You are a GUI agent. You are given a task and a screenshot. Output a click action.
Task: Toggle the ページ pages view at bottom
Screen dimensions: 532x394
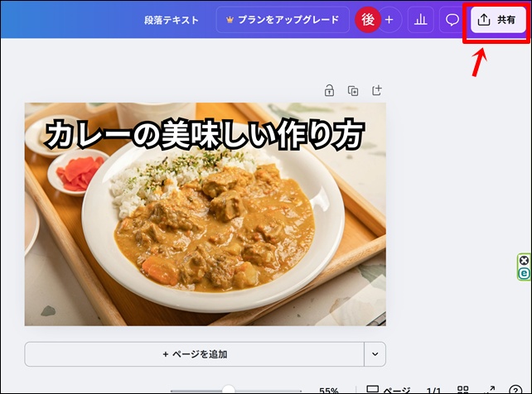point(388,390)
